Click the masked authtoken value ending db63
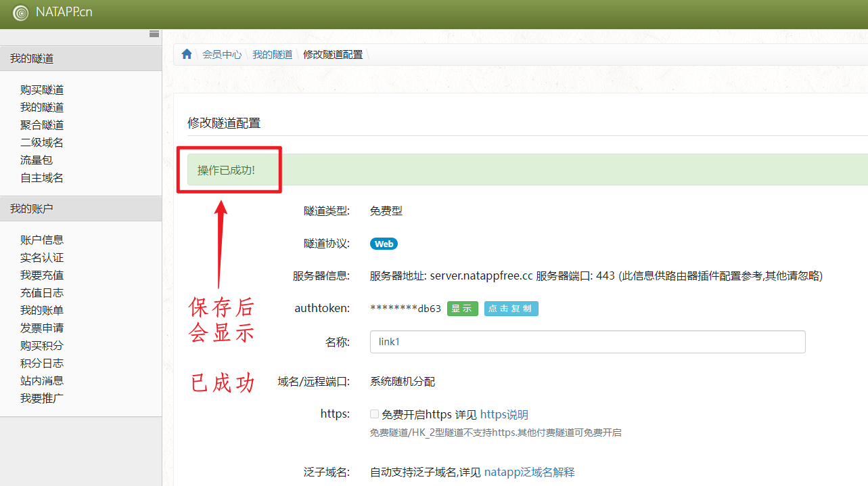The height and width of the screenshot is (486, 868). 405,309
